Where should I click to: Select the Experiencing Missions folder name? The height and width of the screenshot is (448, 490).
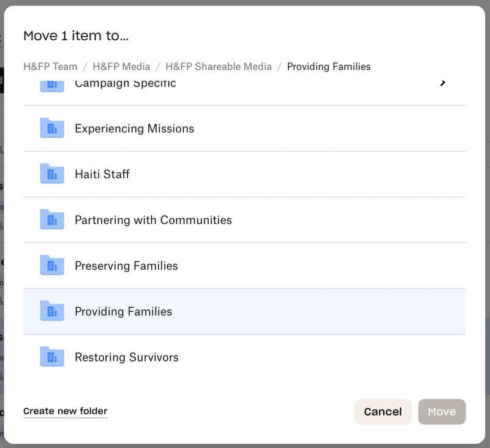pyautogui.click(x=134, y=129)
